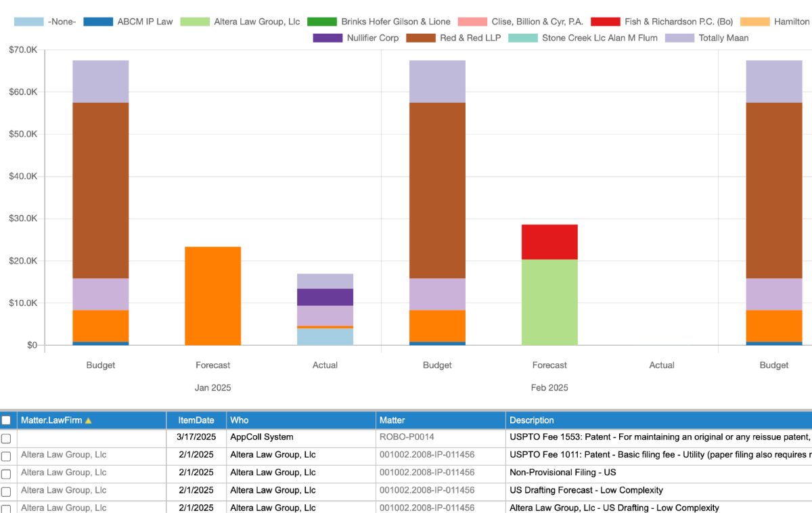Open matter link in Non-Provisional Filing row

click(x=427, y=472)
